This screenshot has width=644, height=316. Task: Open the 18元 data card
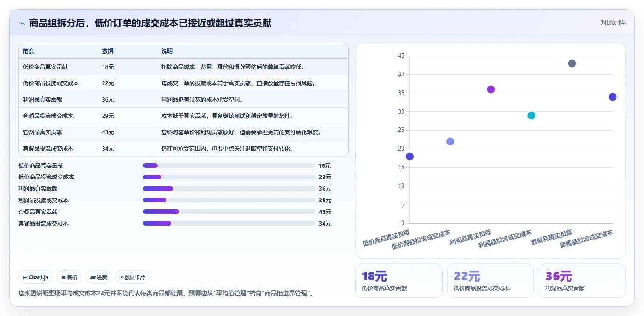pos(399,281)
